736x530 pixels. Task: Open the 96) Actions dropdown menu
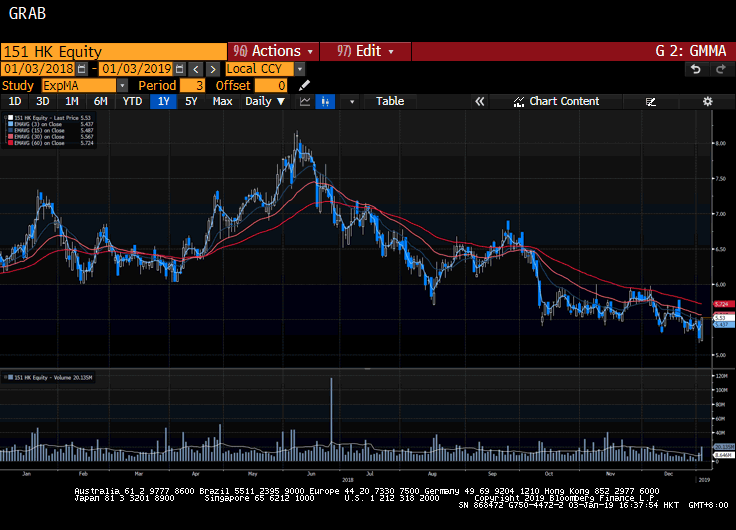tap(273, 51)
